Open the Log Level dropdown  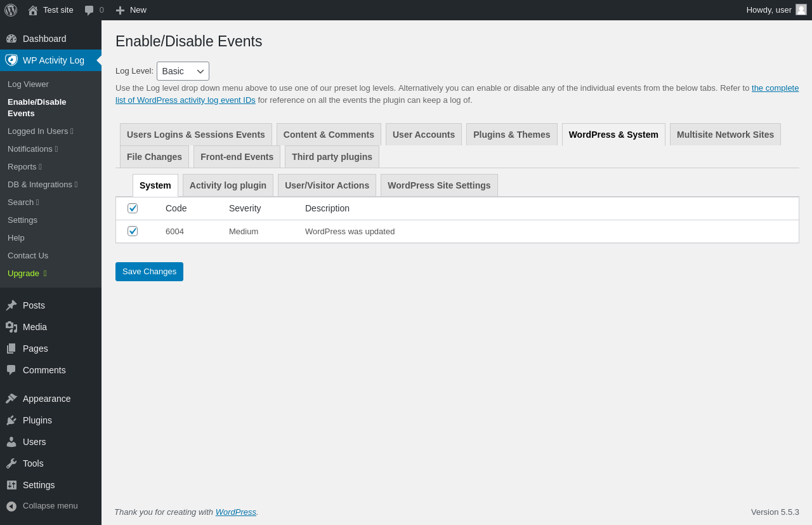coord(183,71)
